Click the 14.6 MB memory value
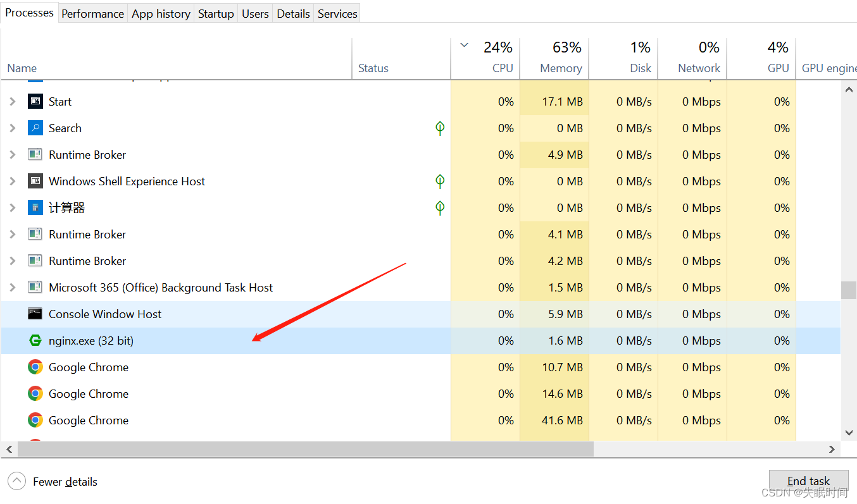Viewport: 857px width, 504px height. (x=562, y=394)
